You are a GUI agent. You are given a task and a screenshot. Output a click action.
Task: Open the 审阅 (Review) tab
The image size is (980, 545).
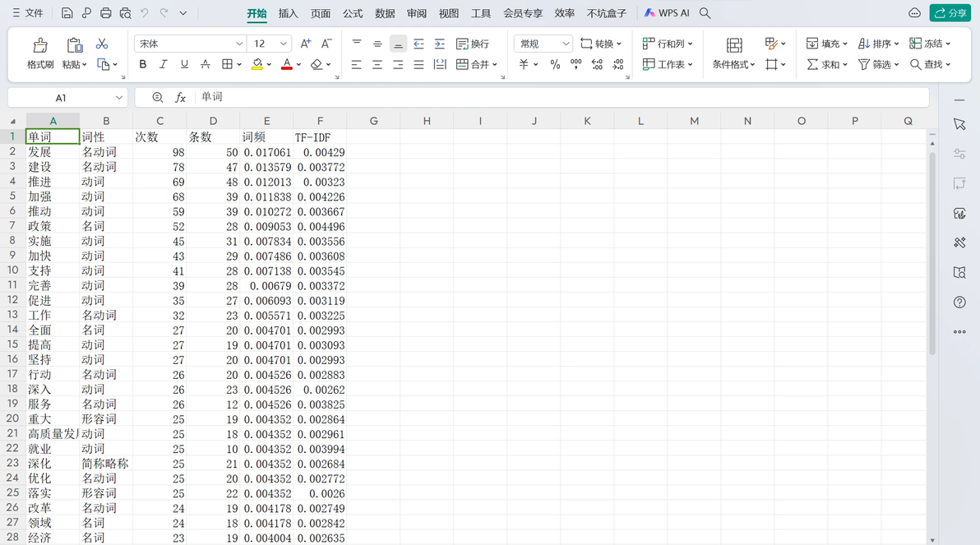click(417, 13)
